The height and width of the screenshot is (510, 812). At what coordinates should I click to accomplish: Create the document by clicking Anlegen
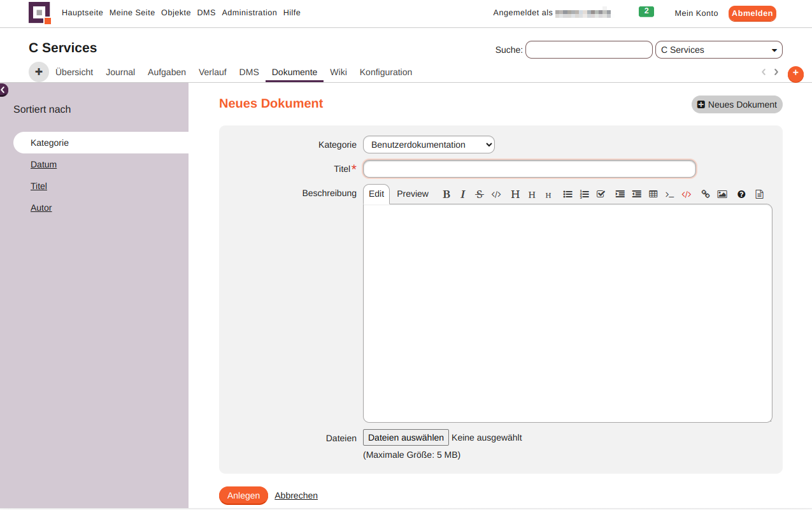click(243, 495)
